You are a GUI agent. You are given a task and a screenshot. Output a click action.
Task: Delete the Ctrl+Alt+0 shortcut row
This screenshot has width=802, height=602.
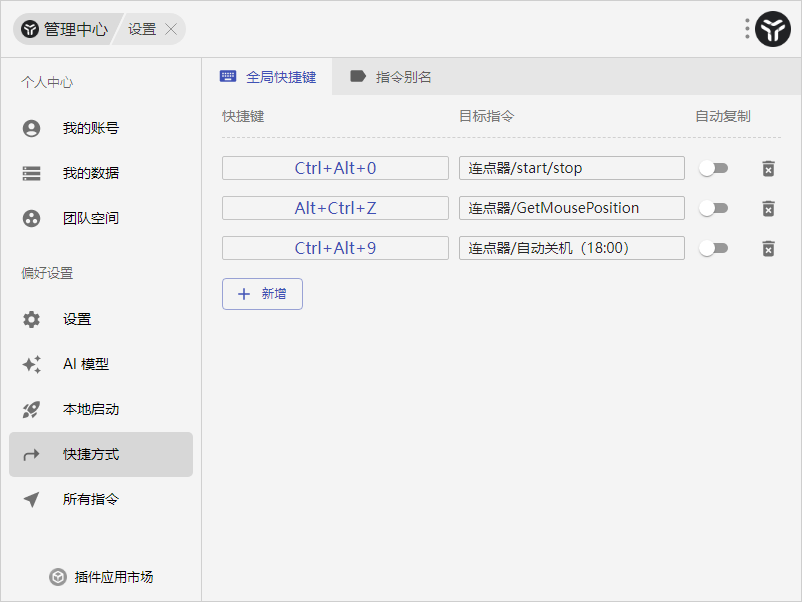coord(768,168)
